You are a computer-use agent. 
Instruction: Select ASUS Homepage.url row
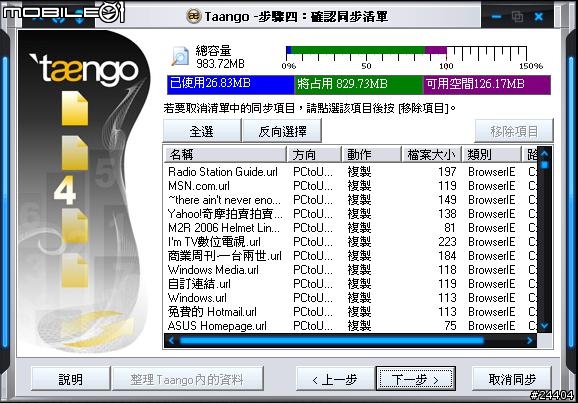coord(350,326)
